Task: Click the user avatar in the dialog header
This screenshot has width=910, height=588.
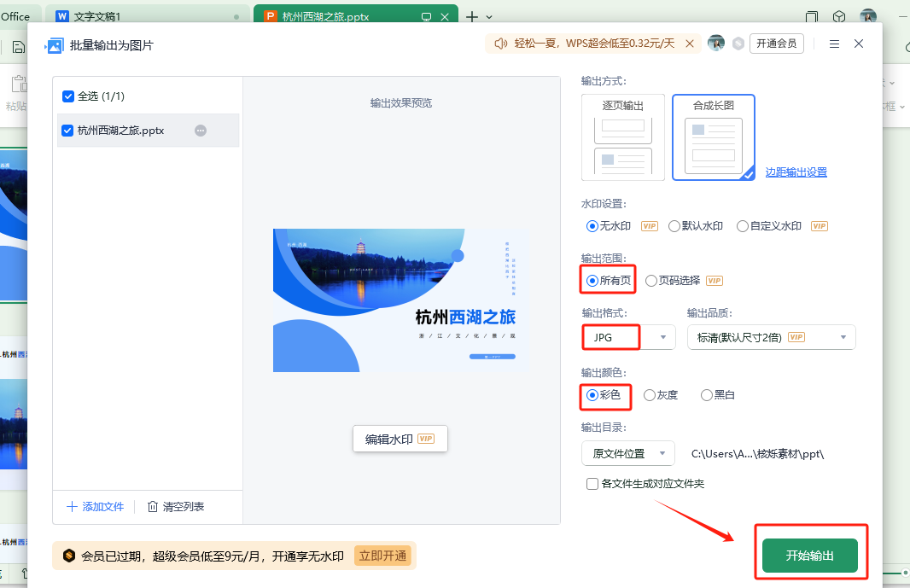Action: tap(715, 43)
